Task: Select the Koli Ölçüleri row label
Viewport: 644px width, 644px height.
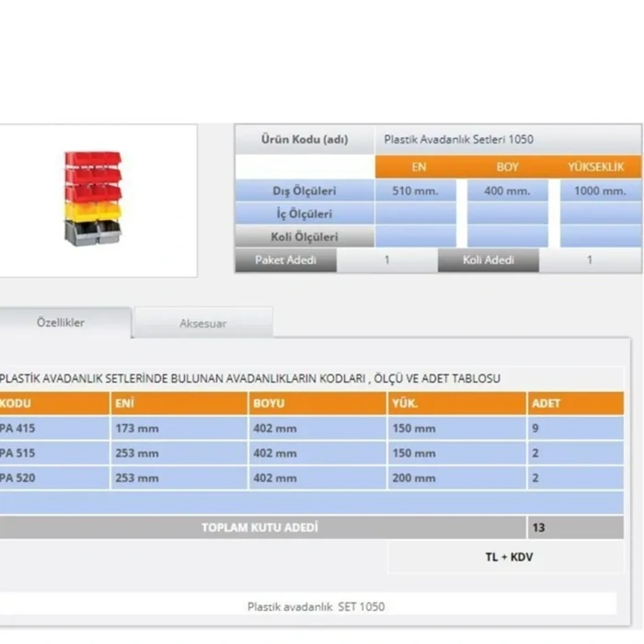Action: click(x=305, y=236)
